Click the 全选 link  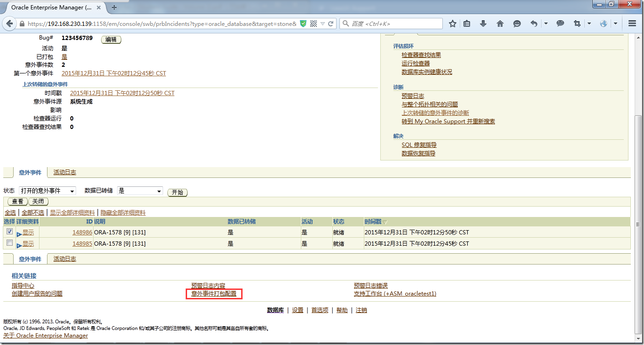coord(10,213)
